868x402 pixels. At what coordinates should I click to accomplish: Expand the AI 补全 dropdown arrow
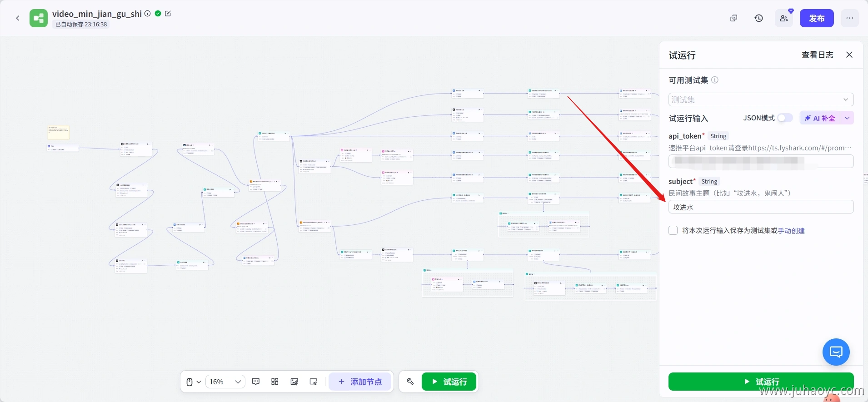[x=847, y=118]
